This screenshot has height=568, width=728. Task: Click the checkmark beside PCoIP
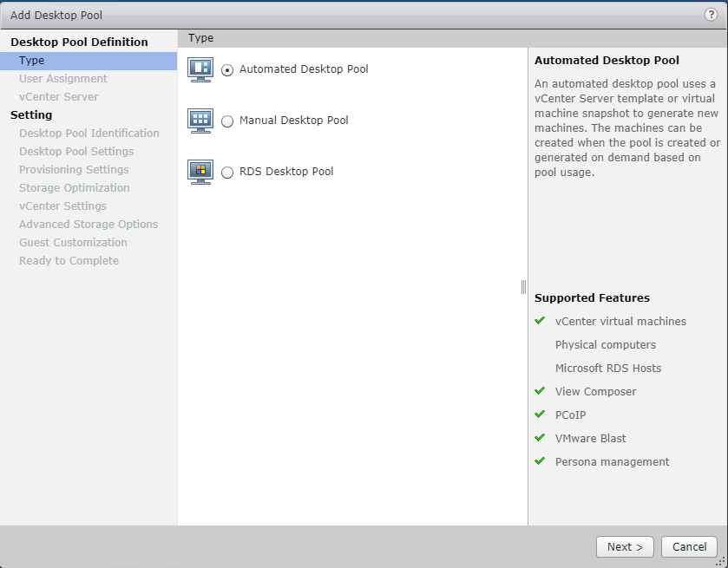(542, 415)
